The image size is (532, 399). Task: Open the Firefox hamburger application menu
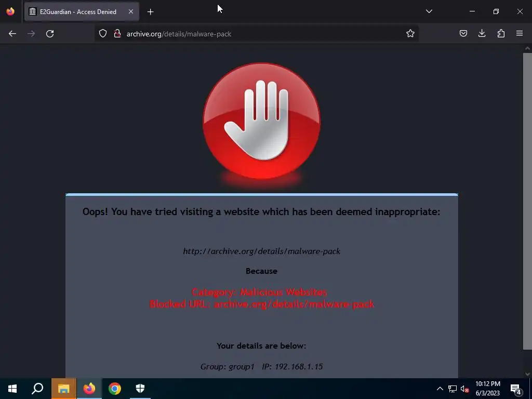click(520, 33)
